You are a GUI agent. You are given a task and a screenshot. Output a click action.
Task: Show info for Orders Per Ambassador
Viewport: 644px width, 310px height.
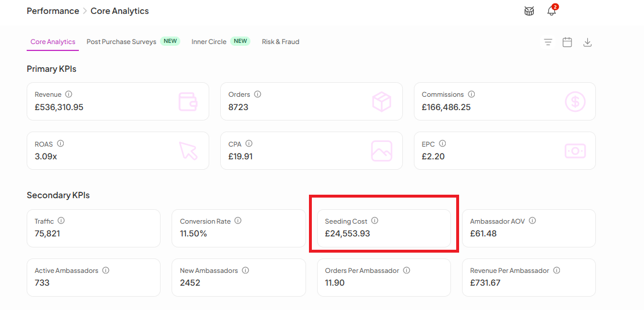pos(406,270)
